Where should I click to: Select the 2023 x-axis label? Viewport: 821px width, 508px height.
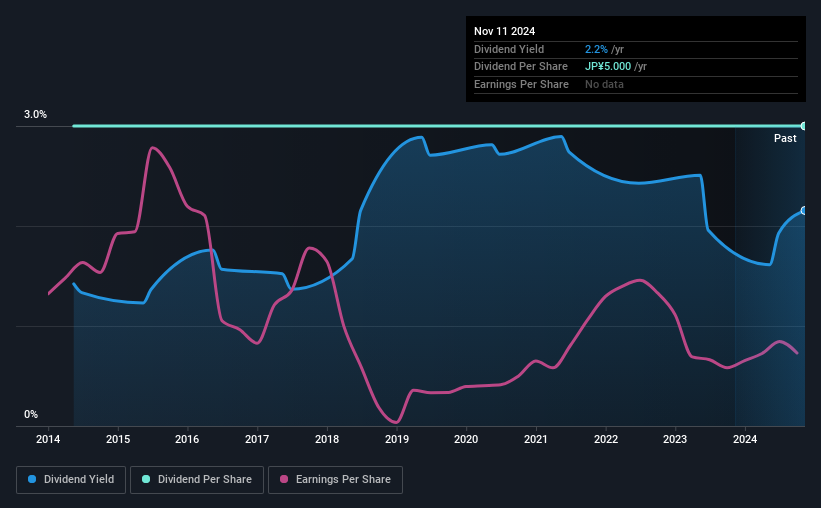coord(675,439)
